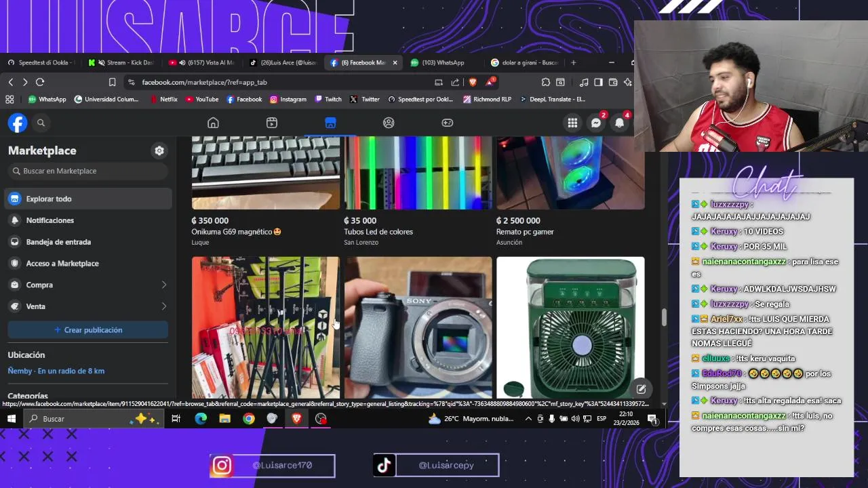Open the Windows Start menu
Screen dimensions: 868x488
pos(12,419)
